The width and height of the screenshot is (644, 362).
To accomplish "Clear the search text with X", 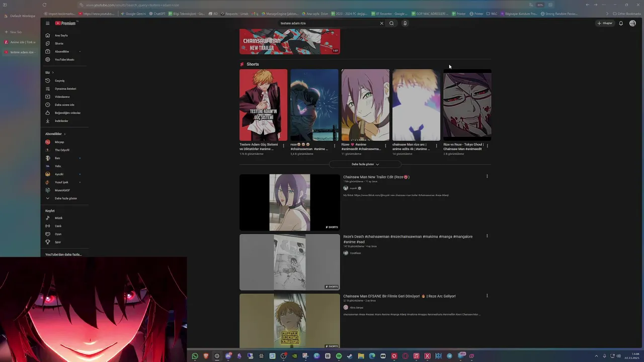I will coord(381,23).
